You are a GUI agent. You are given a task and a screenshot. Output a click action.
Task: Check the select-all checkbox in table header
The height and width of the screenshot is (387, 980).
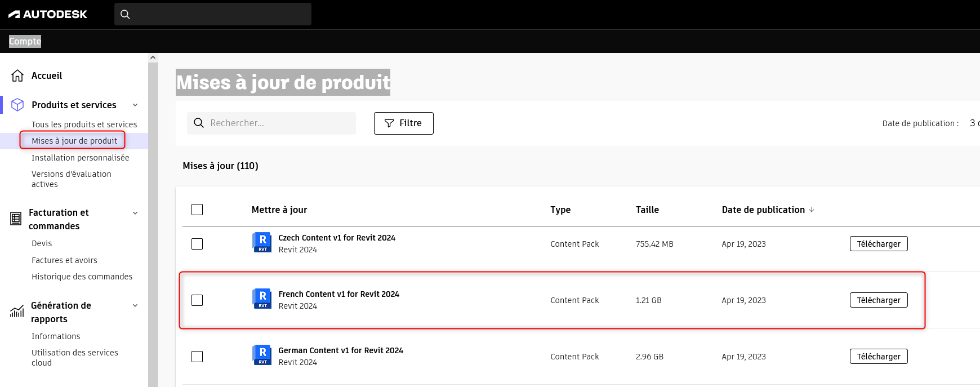point(197,210)
